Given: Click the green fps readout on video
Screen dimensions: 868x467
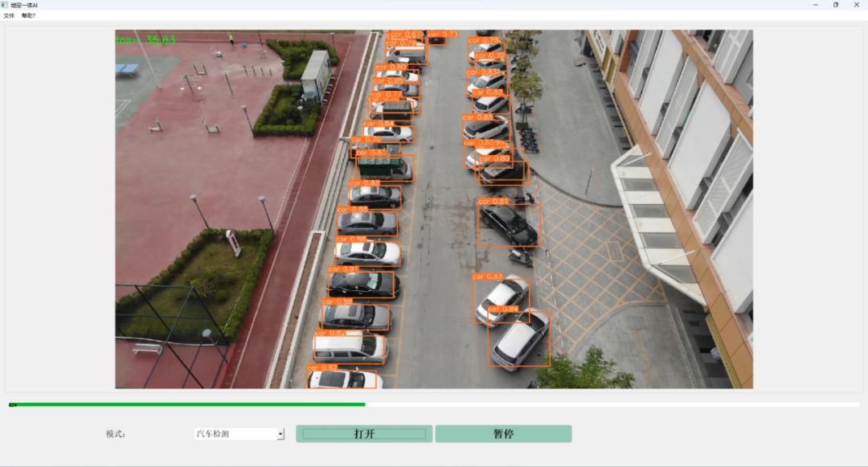Looking at the screenshot, I should tap(145, 39).
